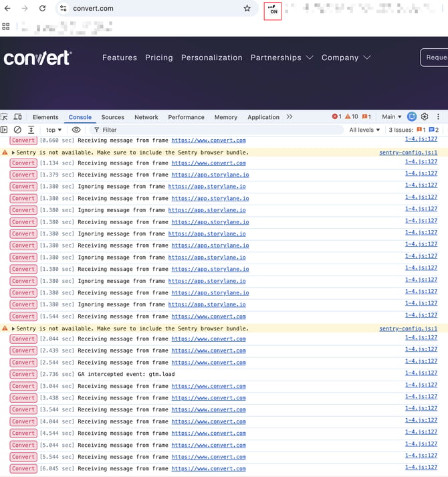
Task: Open convert.com link at 1.134 sec row
Action: tap(209, 163)
